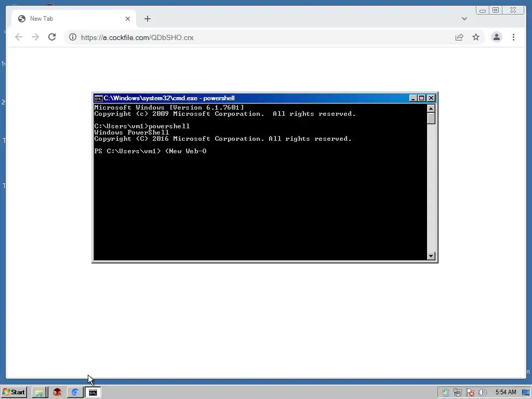Screen dimensions: 532x399
Task: Switch to cmd.exe via taskbar icon
Action: click(92, 393)
